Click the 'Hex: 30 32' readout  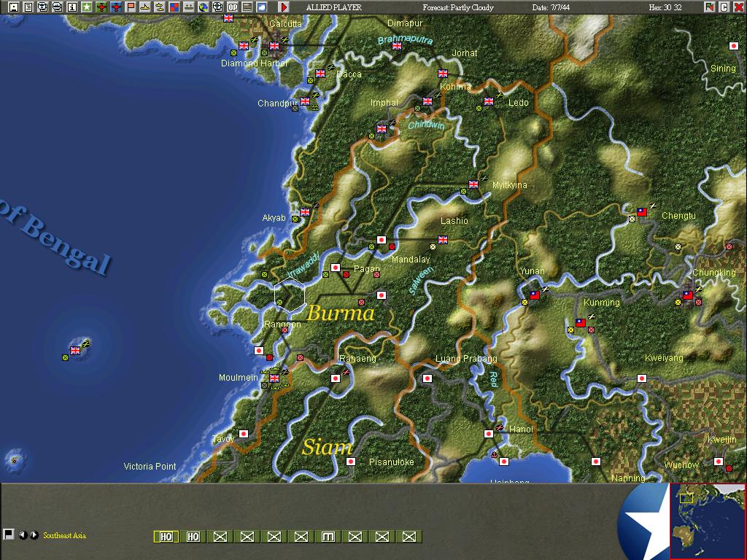point(665,7)
